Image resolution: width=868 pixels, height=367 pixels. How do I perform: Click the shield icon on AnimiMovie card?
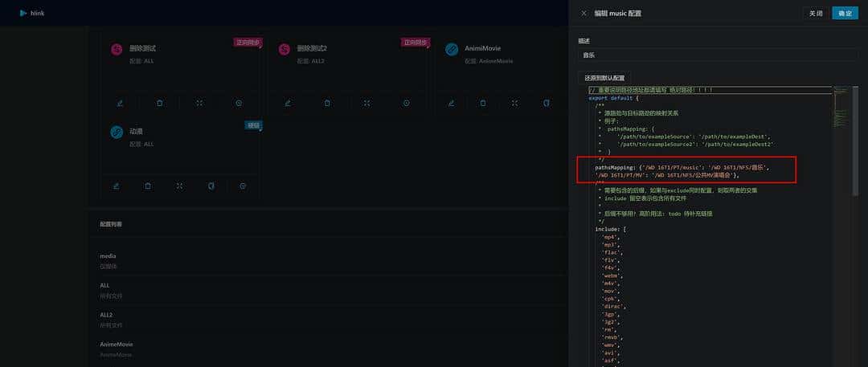tap(547, 103)
